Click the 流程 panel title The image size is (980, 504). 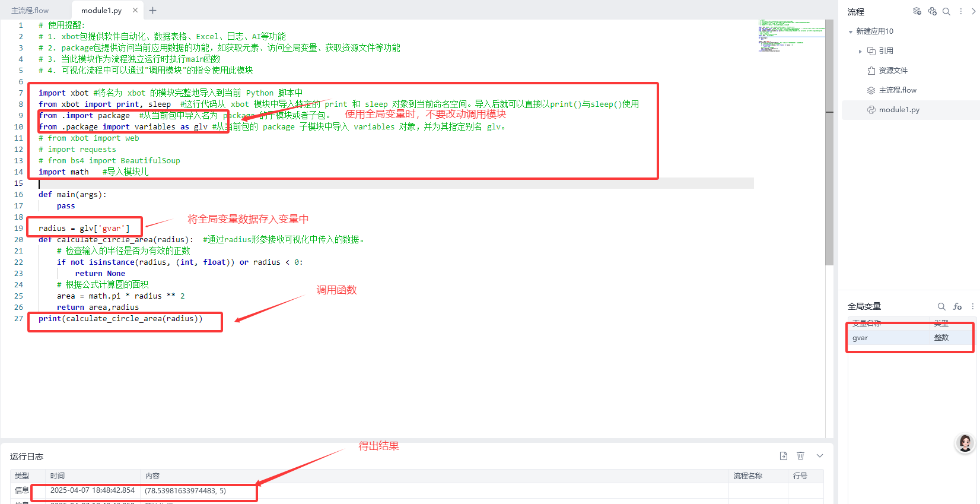[x=855, y=12]
